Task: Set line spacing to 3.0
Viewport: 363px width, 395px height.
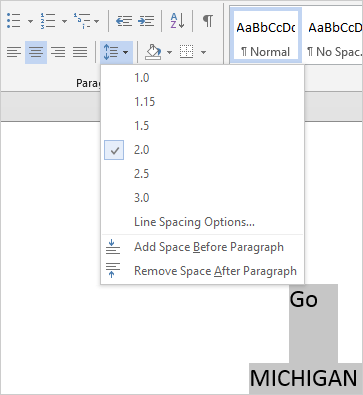Action: click(202, 198)
